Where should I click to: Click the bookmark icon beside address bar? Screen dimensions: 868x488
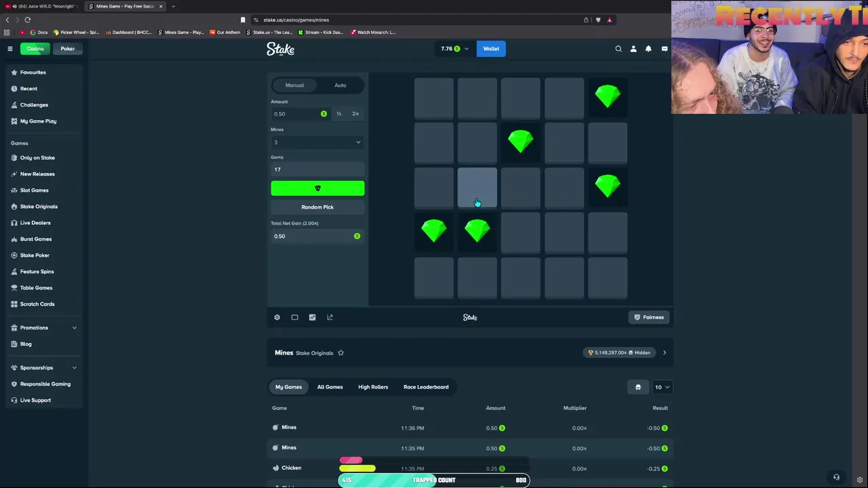(x=243, y=20)
